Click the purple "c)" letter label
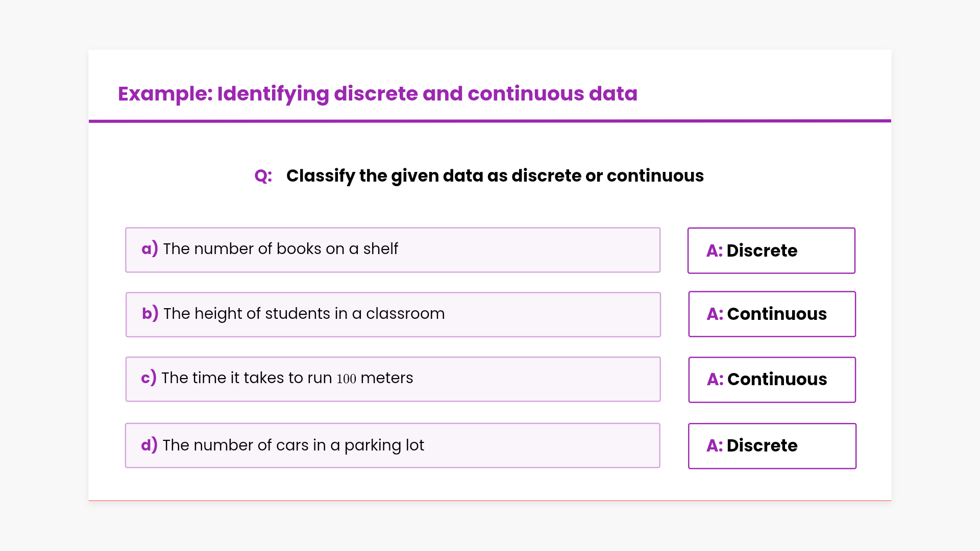 (149, 378)
